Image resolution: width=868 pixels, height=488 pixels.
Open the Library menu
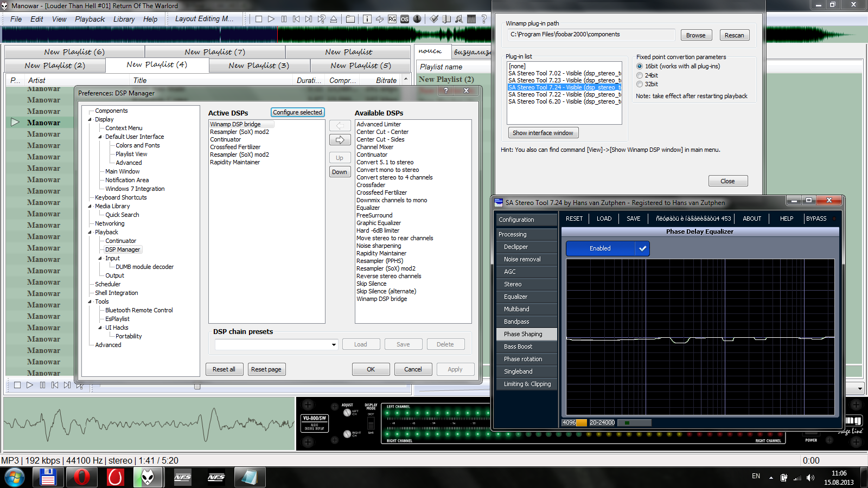(124, 19)
